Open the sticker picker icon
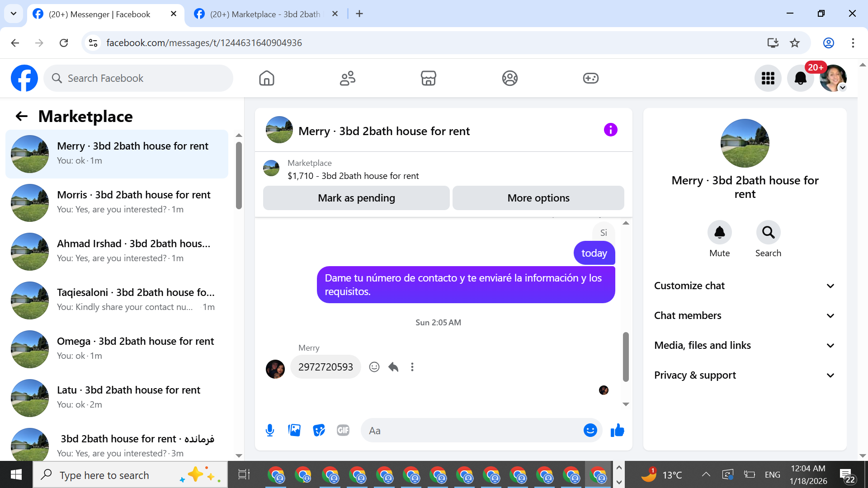868x488 pixels. (x=319, y=430)
